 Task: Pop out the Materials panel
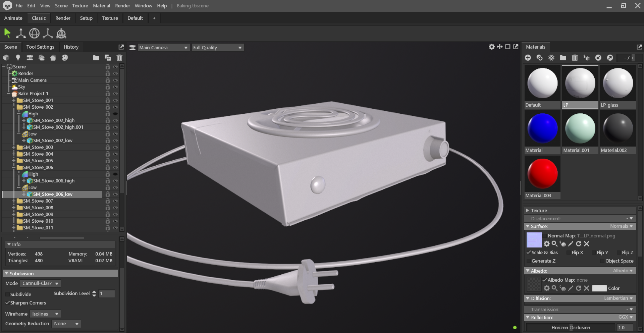[x=639, y=47]
